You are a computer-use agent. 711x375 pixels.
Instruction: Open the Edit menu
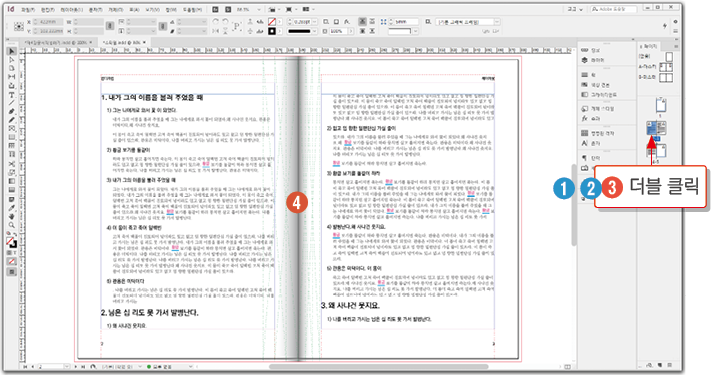[x=48, y=10]
